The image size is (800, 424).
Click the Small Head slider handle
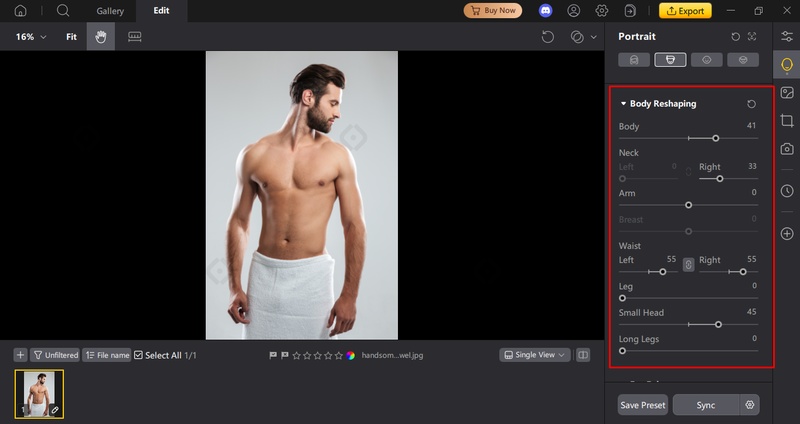[718, 324]
